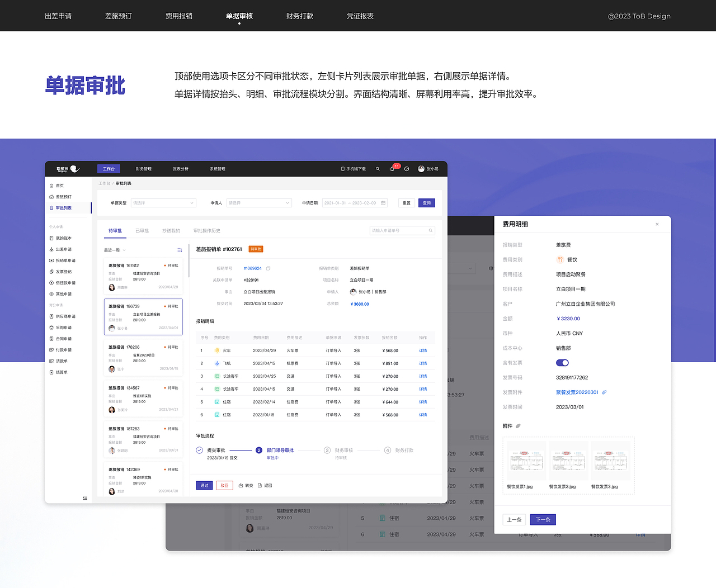Select the 差旅报销 178206 card

(x=143, y=358)
